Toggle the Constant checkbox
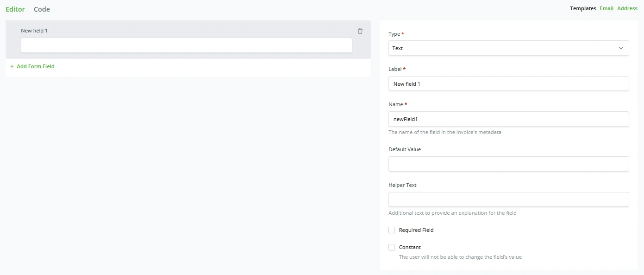 click(392, 247)
